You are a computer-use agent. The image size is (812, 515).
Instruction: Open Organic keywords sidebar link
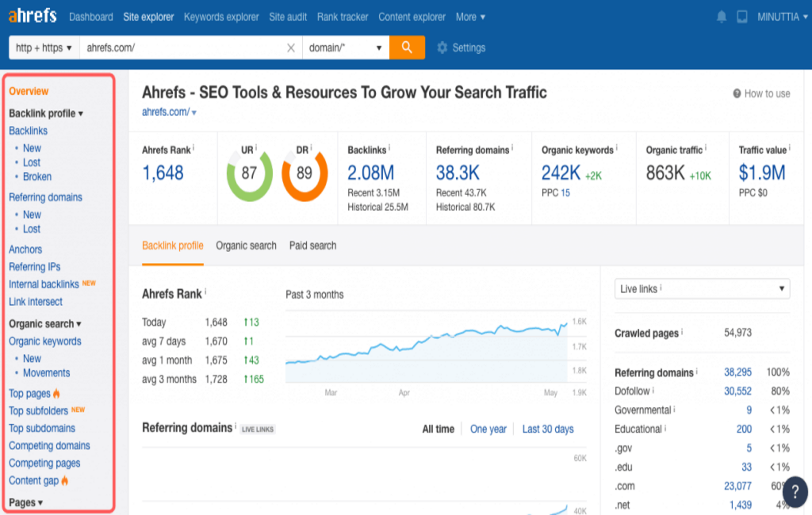pos(45,341)
